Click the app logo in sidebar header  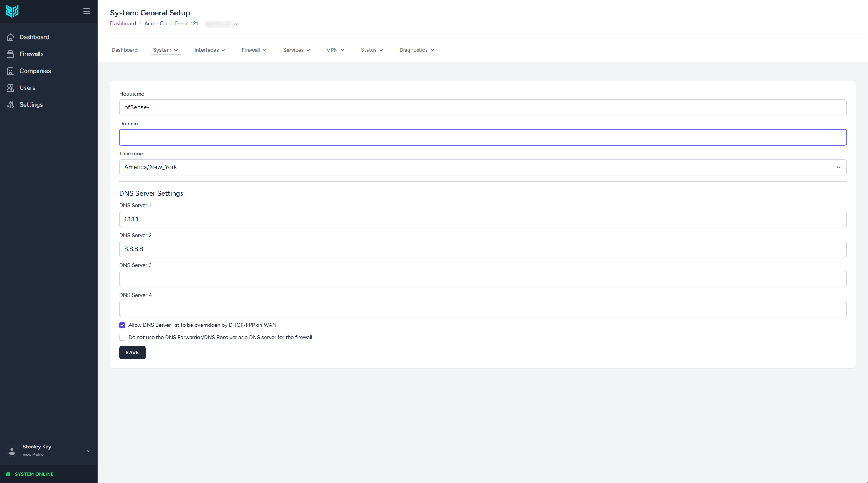click(12, 11)
